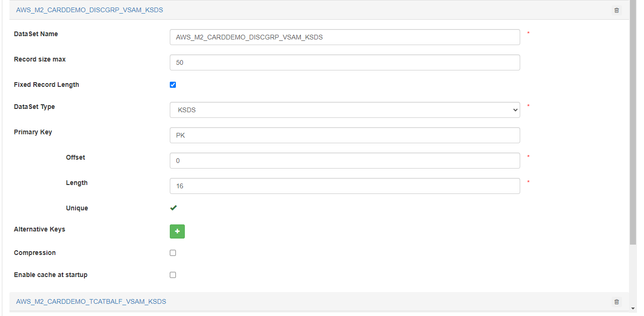Screen dimensions: 644x316
Task: Select the Record size max field
Action: click(x=344, y=62)
